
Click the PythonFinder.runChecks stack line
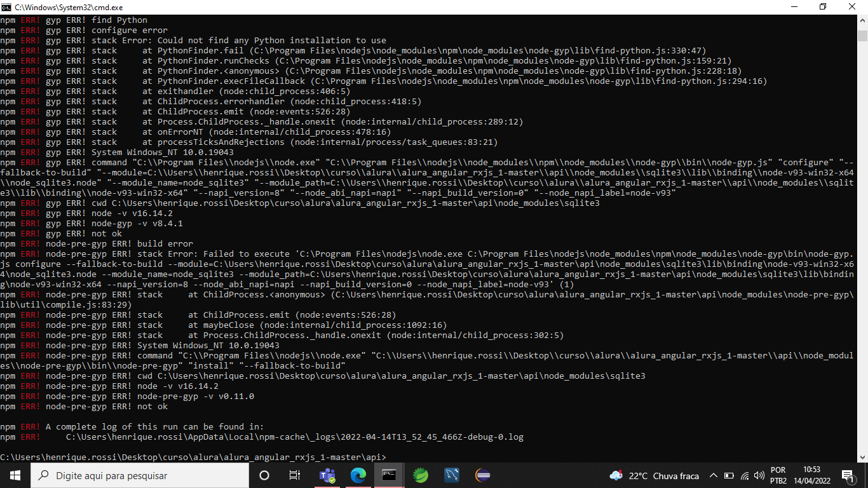click(x=366, y=61)
